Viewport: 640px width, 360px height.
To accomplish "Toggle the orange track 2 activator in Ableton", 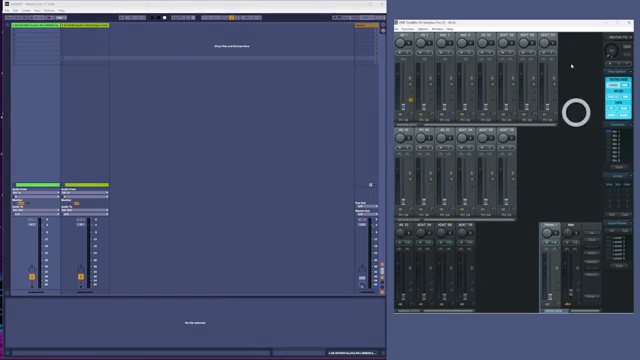I will coord(81,277).
